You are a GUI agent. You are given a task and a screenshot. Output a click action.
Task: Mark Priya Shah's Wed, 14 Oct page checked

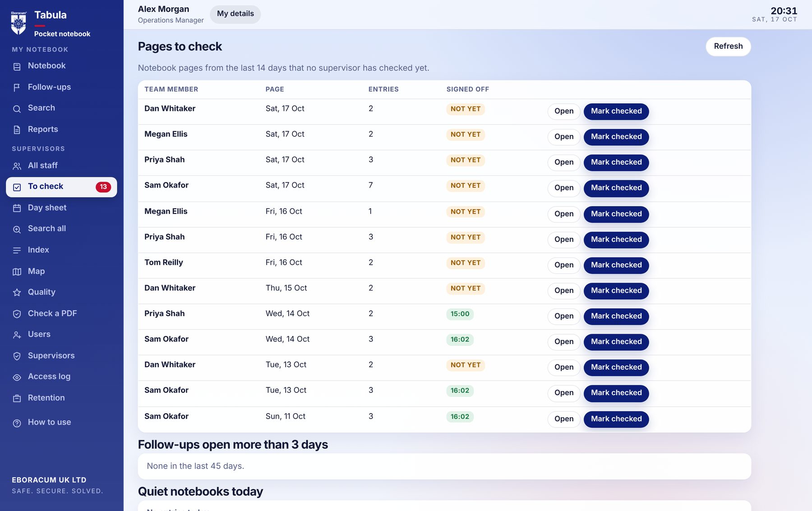pyautogui.click(x=616, y=316)
